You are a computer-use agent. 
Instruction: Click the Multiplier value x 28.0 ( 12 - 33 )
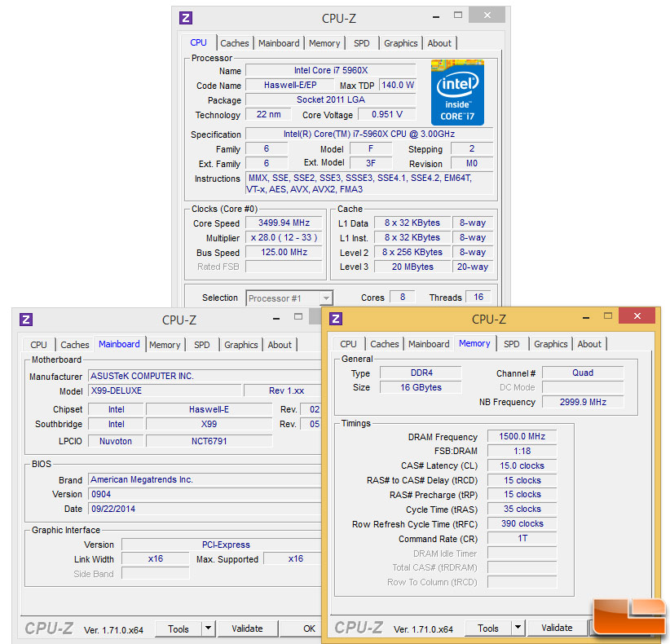[284, 237]
